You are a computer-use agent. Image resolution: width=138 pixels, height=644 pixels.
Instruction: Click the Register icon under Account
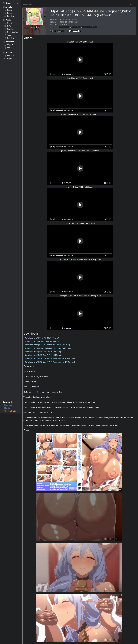coord(5,55)
